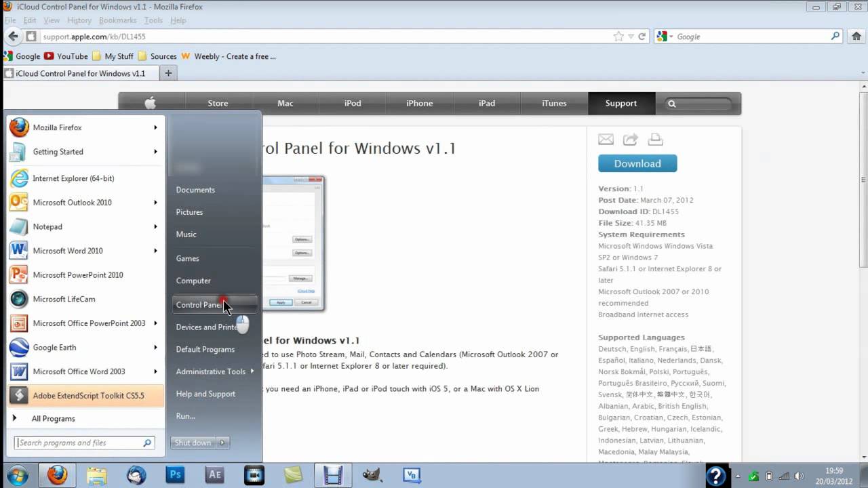Expand the Notepad submenu arrow
The width and height of the screenshot is (868, 488).
click(x=155, y=227)
